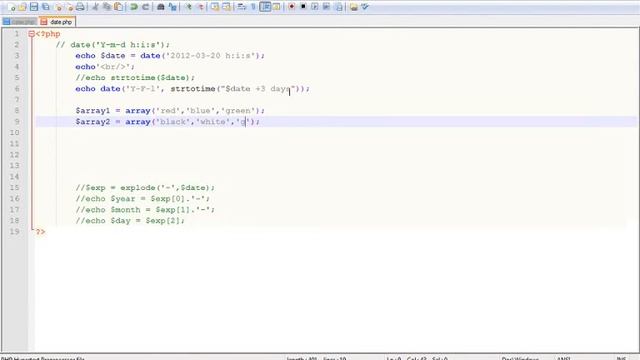The width and height of the screenshot is (640, 360).
Task: Click line number 12 in the margin
Action: 15,155
